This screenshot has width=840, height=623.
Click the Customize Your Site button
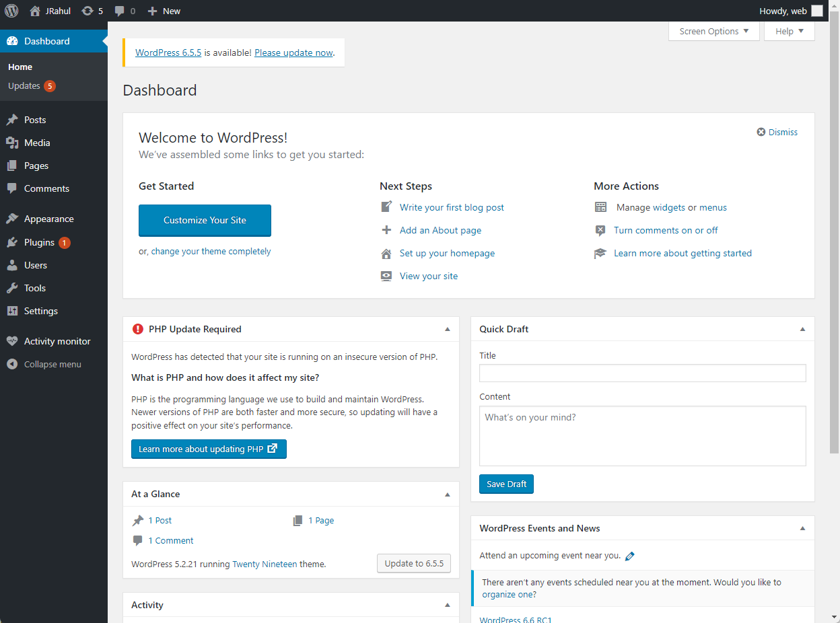pos(205,220)
